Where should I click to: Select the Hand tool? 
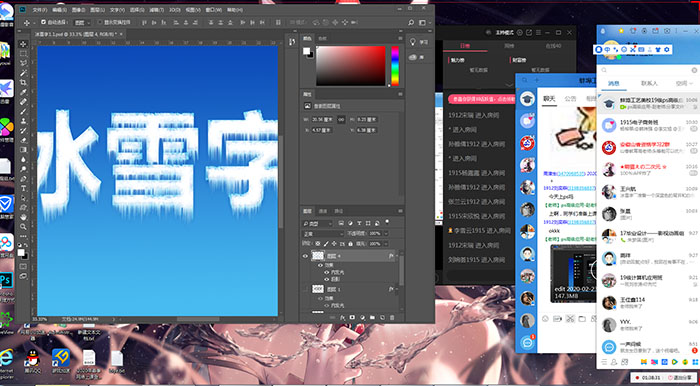pos(23,217)
